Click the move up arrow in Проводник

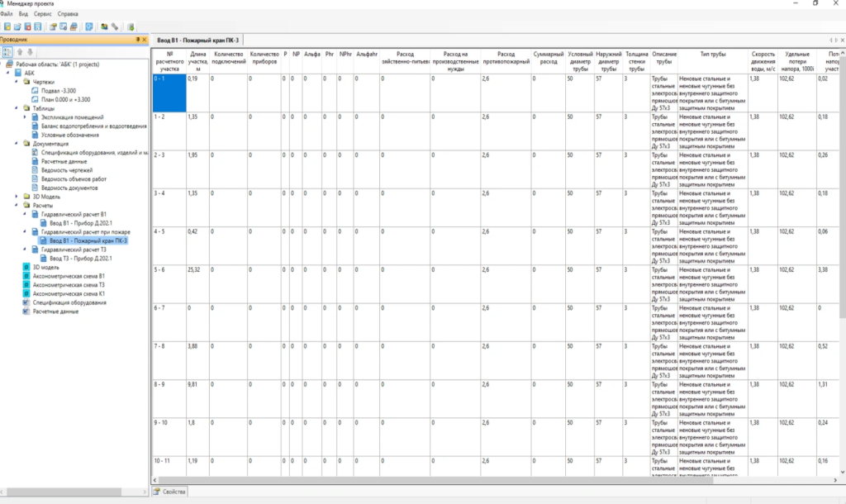pos(21,52)
